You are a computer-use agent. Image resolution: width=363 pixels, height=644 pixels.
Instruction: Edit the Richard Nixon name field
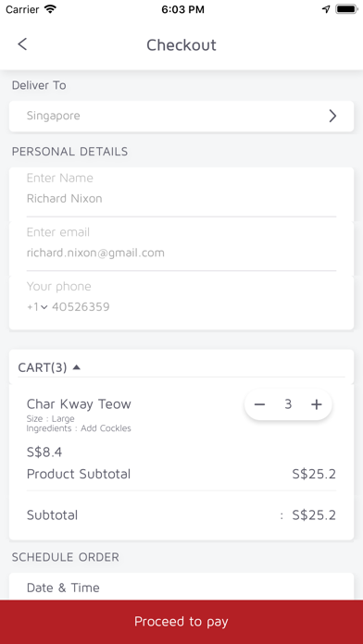[x=181, y=199]
